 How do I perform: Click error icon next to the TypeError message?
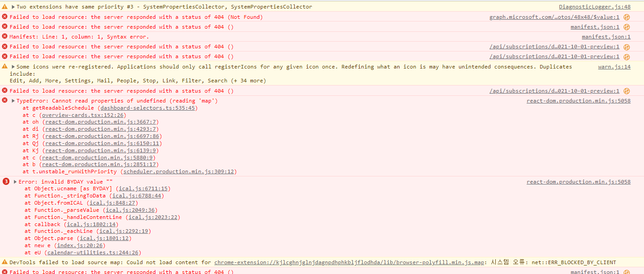tap(4, 100)
